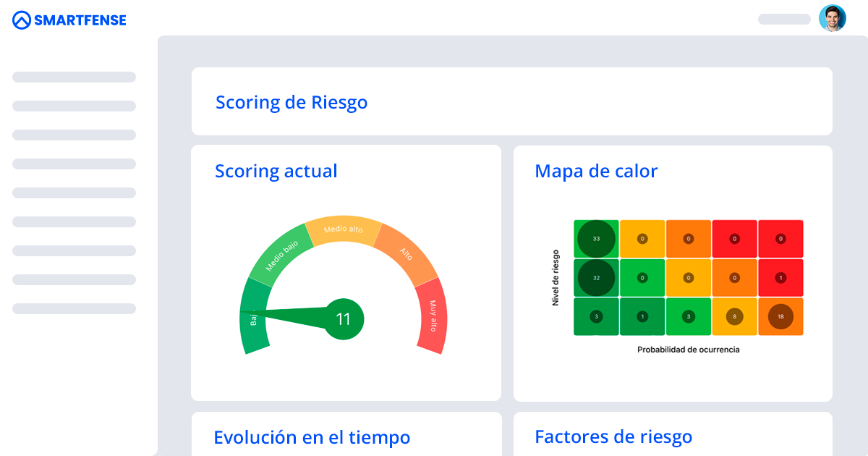Click the dark green bubble showing 32
This screenshot has height=456, width=868.
click(x=595, y=277)
